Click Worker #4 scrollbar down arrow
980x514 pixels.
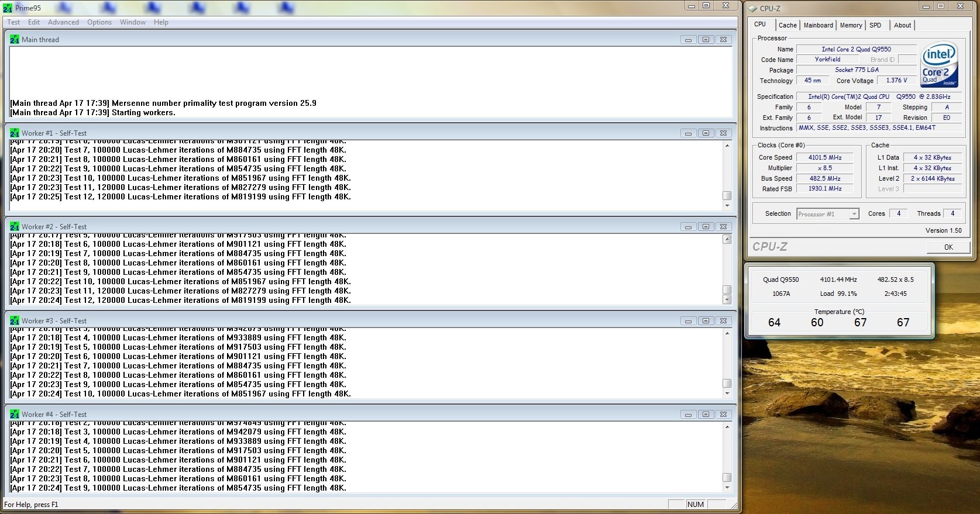point(727,487)
